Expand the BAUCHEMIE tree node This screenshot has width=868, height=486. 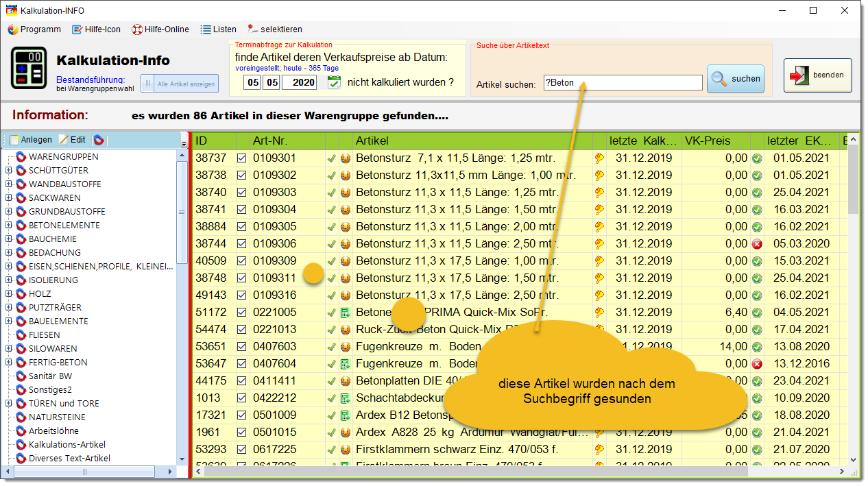(x=9, y=239)
